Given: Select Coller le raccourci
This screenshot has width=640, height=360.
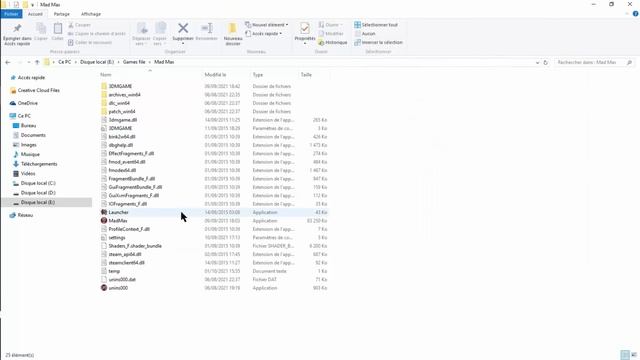Looking at the screenshot, I should click(90, 42).
